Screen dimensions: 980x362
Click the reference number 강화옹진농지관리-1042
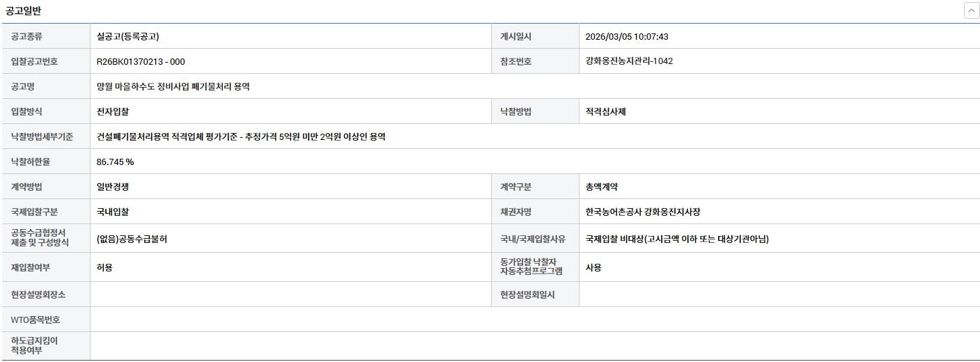tap(629, 61)
